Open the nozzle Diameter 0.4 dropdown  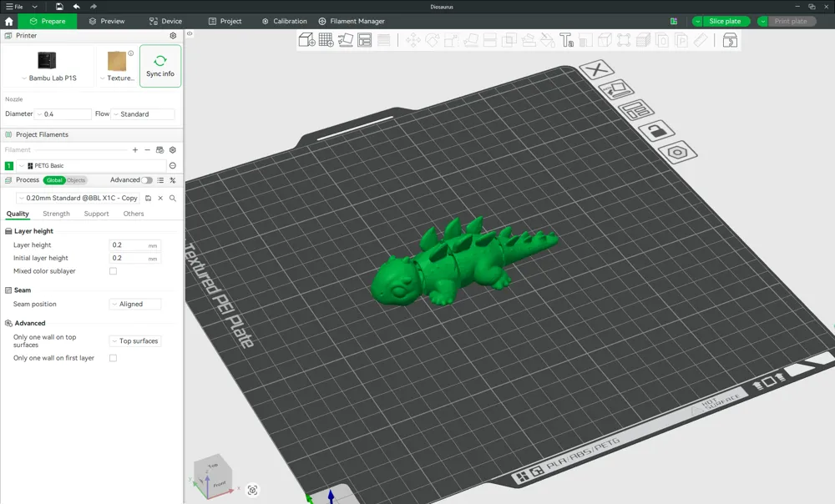point(63,113)
